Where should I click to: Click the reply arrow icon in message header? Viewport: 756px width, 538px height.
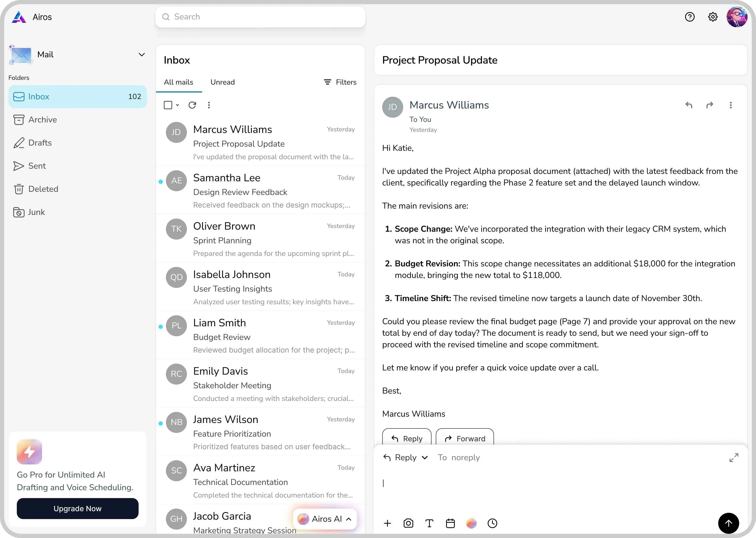coord(689,105)
